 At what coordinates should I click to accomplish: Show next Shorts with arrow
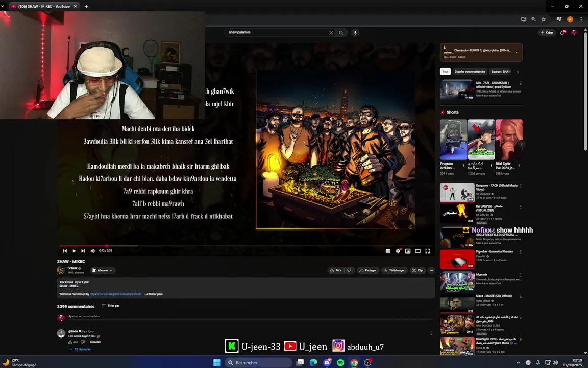tap(521, 144)
